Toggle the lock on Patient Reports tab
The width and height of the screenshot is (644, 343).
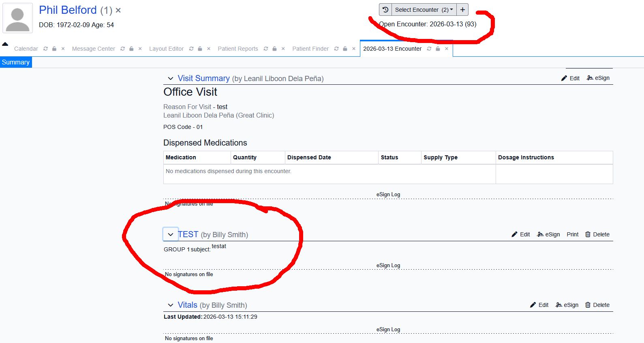pos(274,49)
